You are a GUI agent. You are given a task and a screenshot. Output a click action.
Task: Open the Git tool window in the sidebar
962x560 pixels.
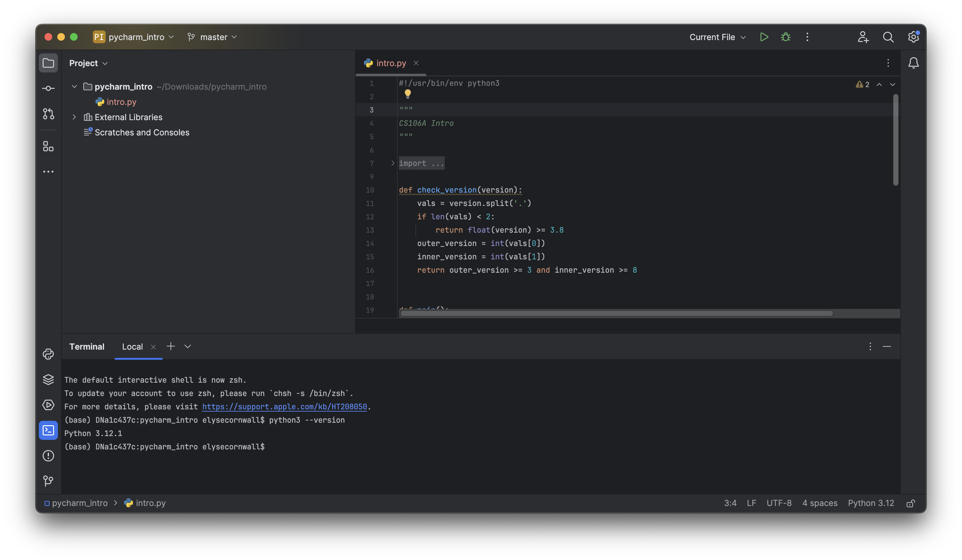click(48, 481)
